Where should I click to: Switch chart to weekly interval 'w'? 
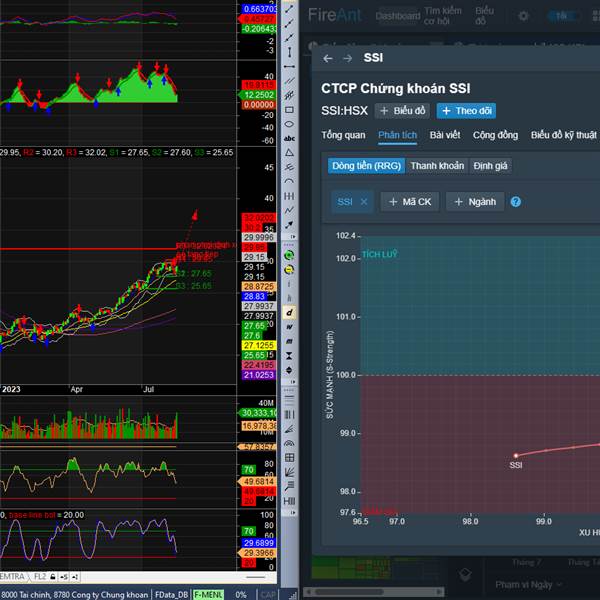pos(289,327)
